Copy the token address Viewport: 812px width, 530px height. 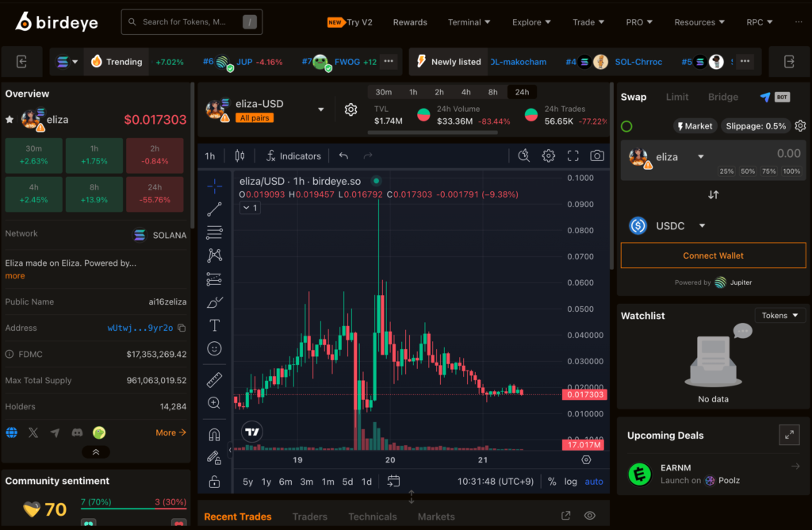pos(182,328)
